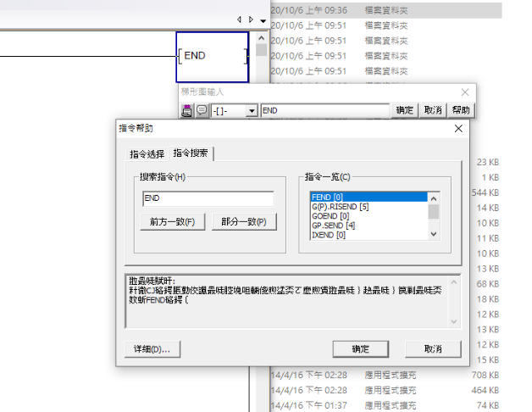Click the 前方一致(F) button
Image resolution: width=532 pixels, height=412 pixels.
coord(172,222)
